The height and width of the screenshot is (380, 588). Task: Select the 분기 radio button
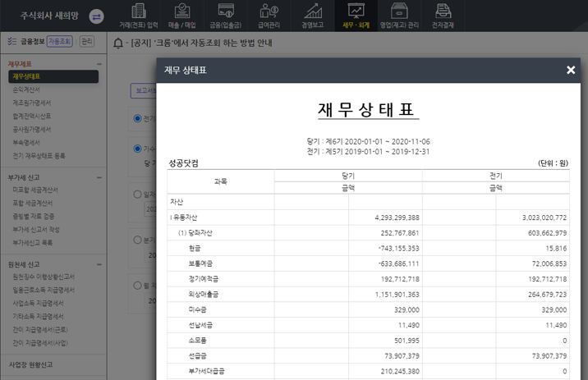pos(138,240)
